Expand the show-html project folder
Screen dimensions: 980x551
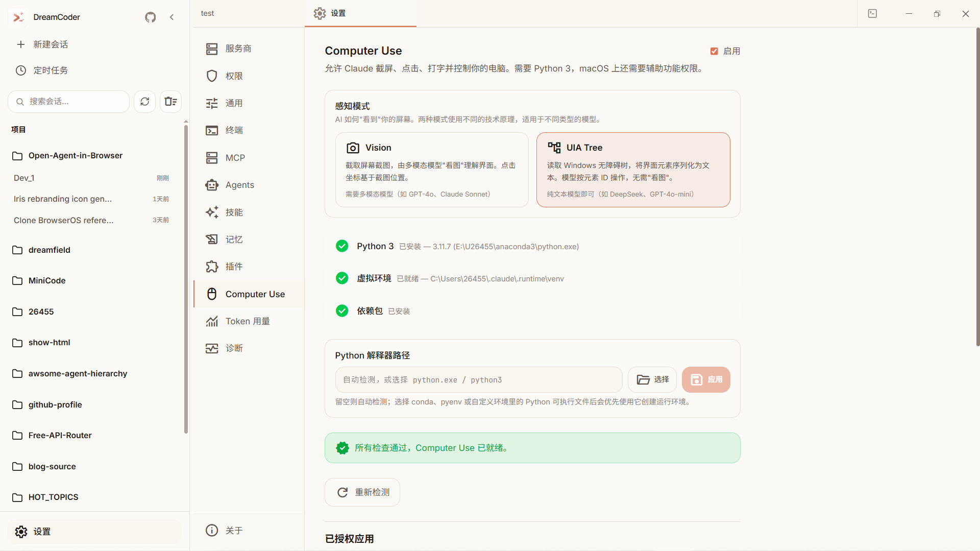pyautogui.click(x=92, y=343)
